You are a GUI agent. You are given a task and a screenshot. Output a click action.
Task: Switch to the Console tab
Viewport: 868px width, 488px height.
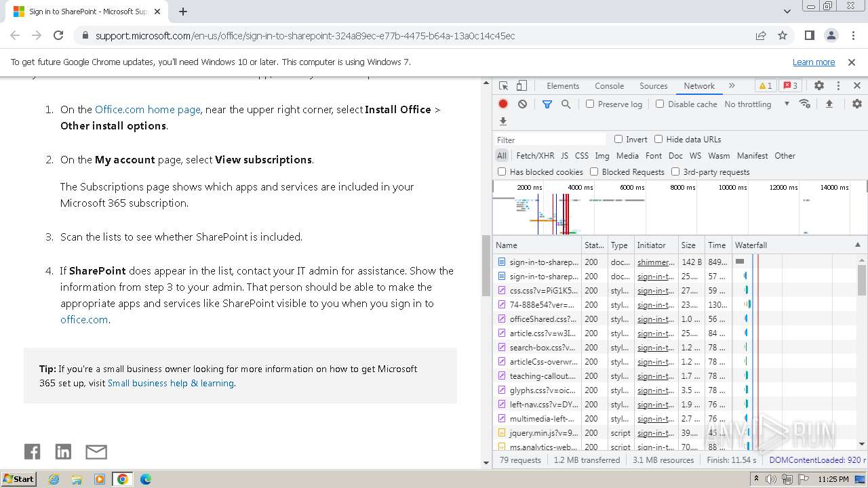click(x=609, y=86)
